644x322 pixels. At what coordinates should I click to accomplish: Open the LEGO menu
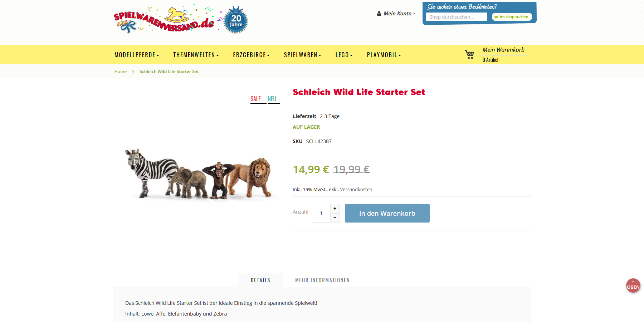(x=344, y=55)
